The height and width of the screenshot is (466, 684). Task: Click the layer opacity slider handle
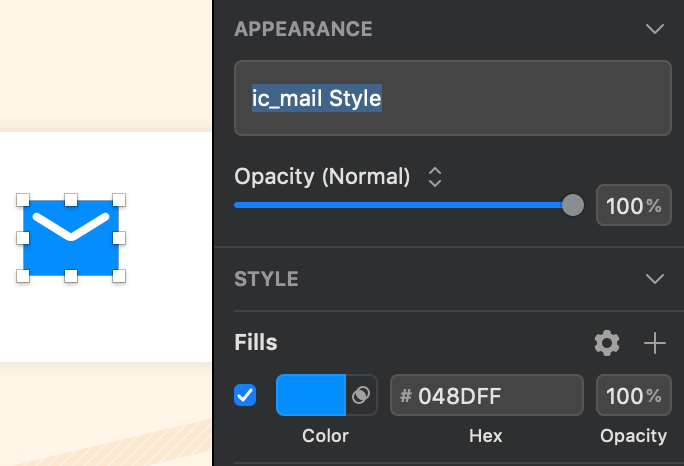click(x=573, y=205)
